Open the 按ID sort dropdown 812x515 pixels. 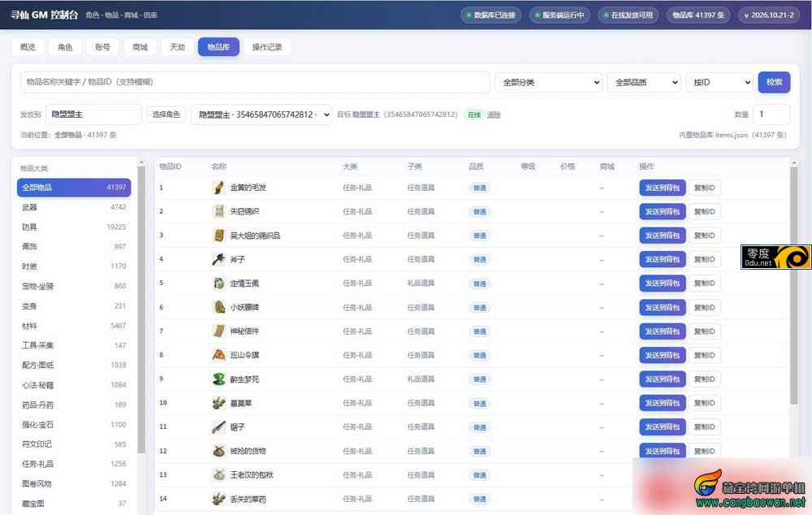click(719, 82)
